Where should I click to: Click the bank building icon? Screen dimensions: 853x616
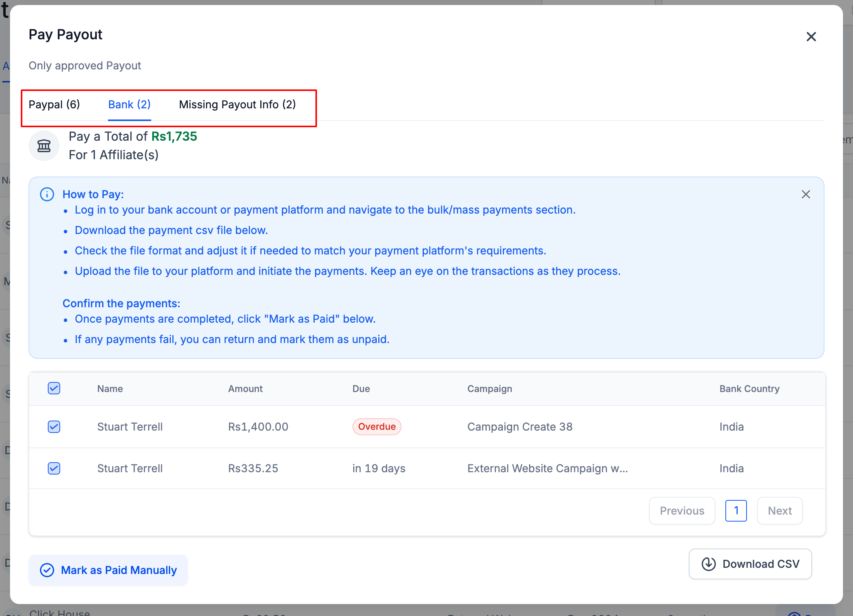[x=44, y=146]
